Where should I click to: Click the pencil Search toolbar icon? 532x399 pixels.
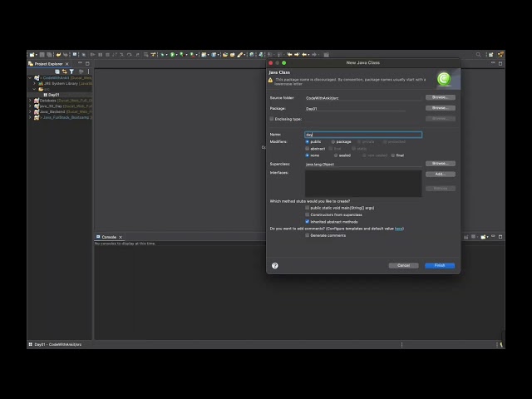[240, 55]
